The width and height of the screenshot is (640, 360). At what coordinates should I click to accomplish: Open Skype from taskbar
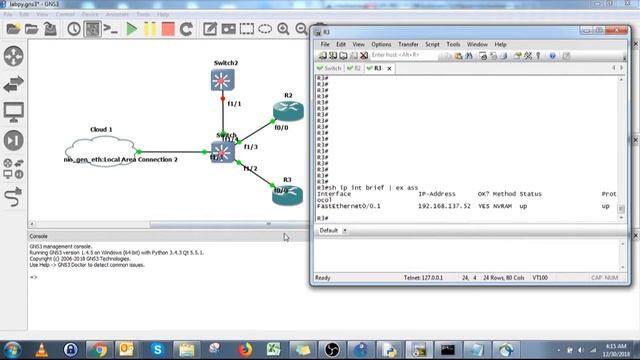click(157, 350)
